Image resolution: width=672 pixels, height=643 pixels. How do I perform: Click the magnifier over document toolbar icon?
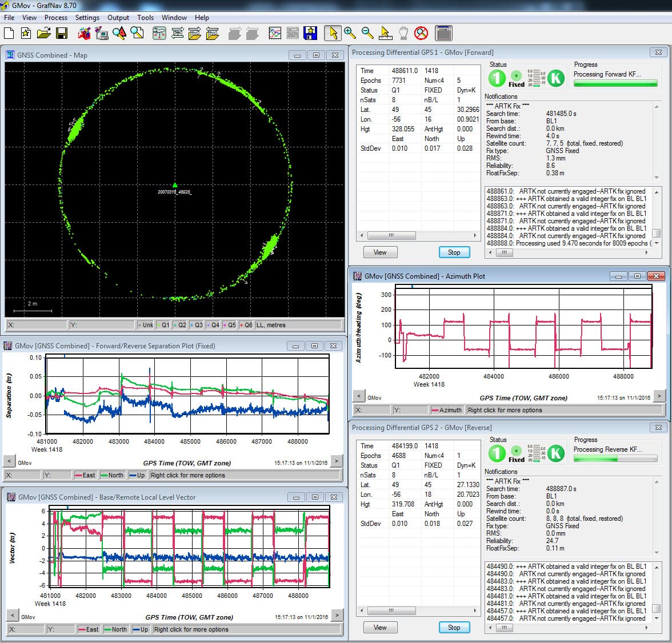tap(137, 33)
